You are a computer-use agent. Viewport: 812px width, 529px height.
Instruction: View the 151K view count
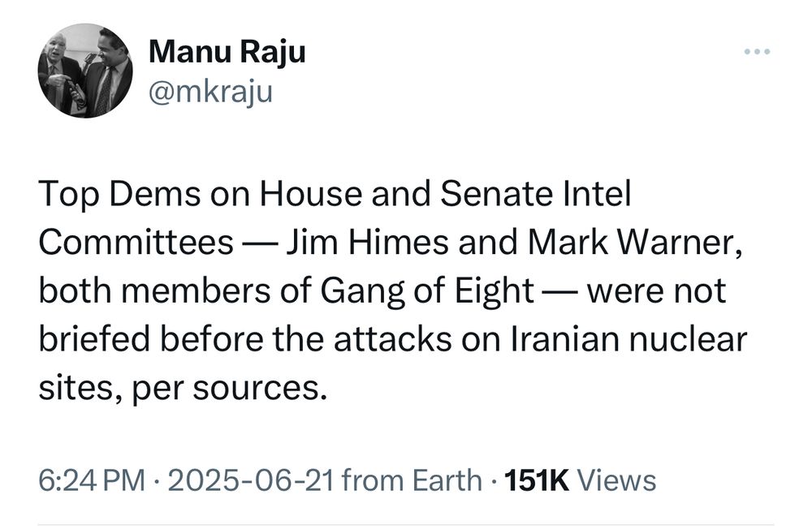click(x=536, y=480)
